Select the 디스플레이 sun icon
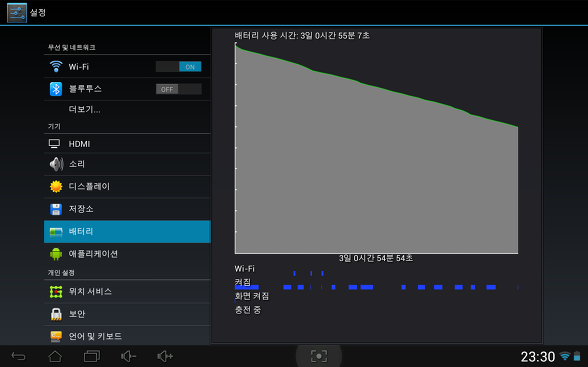This screenshot has width=588, height=367. pos(56,186)
